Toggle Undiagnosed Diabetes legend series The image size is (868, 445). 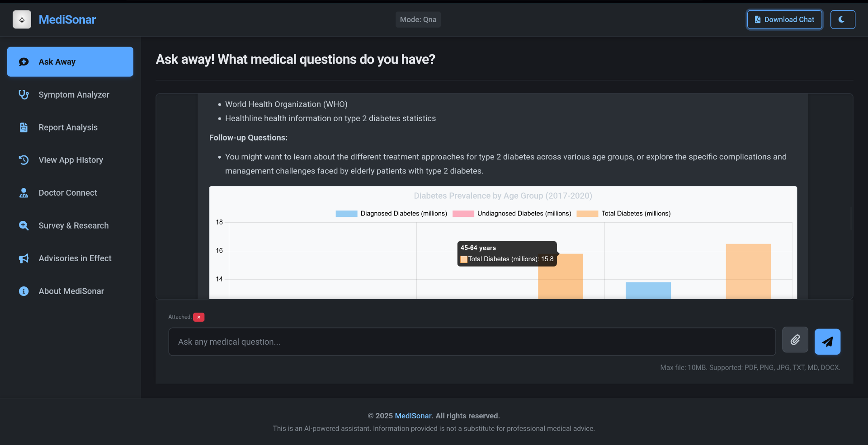click(512, 214)
